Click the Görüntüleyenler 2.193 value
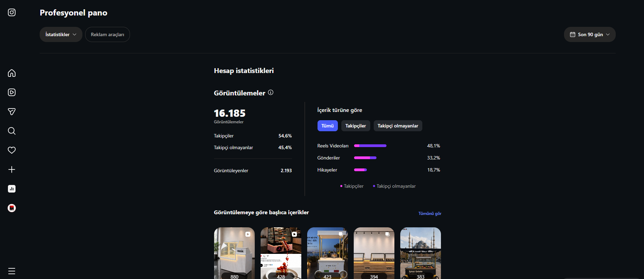Image resolution: width=644 pixels, height=279 pixels. 286,170
